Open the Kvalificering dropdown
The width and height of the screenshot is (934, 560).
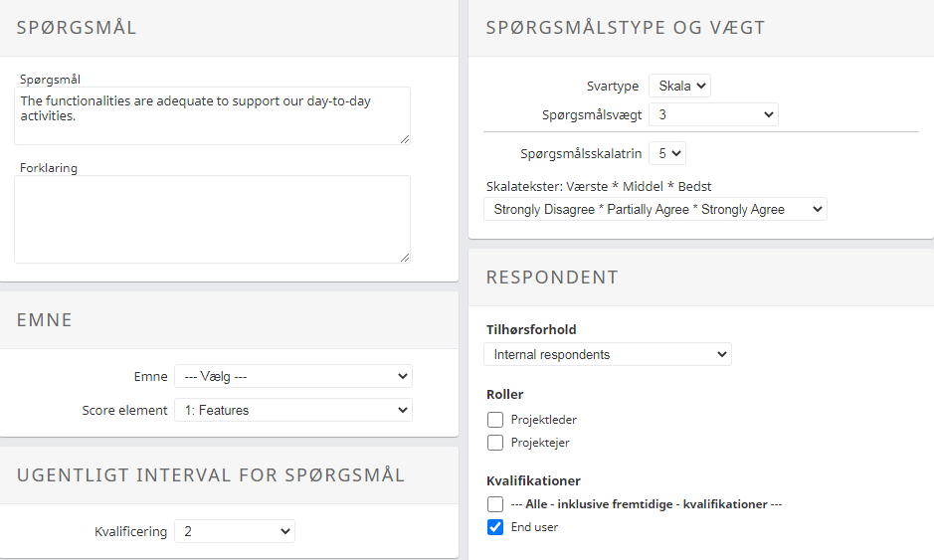(234, 532)
